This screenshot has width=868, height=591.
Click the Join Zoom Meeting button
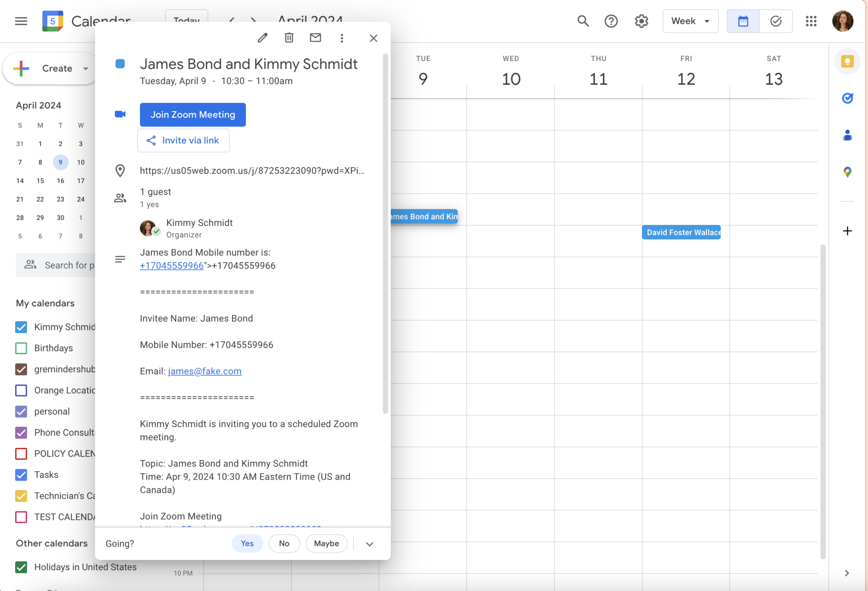pyautogui.click(x=192, y=114)
